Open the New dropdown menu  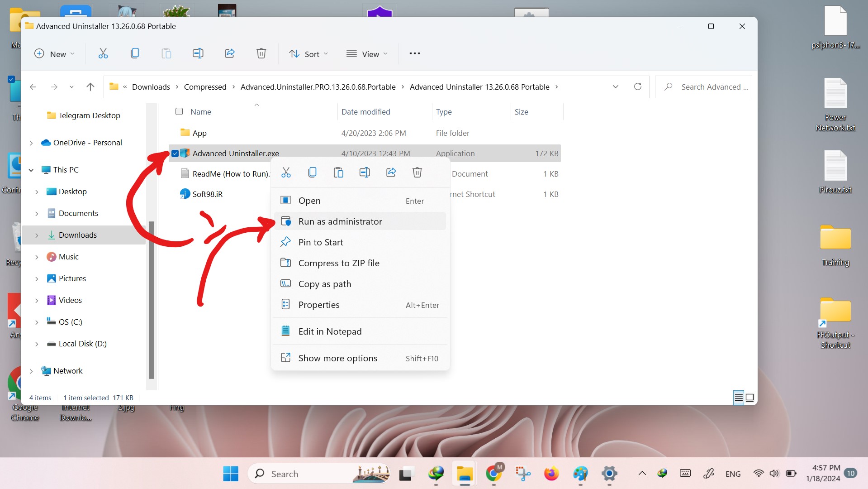pos(54,54)
